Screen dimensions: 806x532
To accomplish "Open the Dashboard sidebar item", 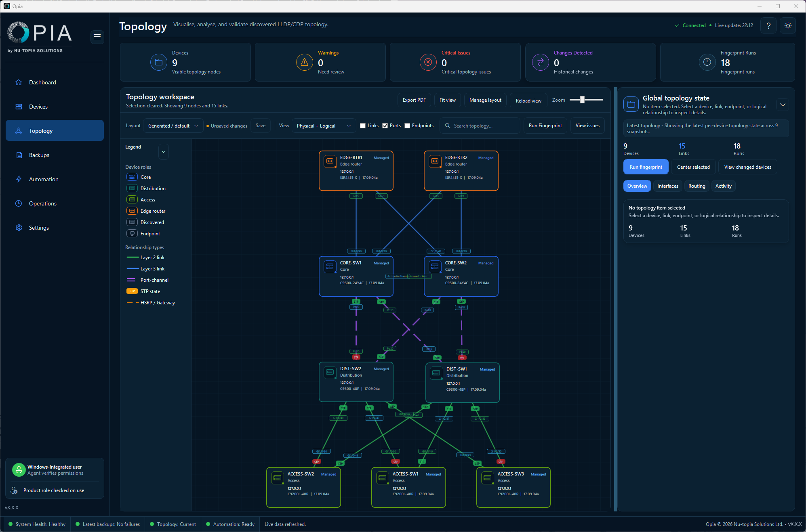I will 55,82.
